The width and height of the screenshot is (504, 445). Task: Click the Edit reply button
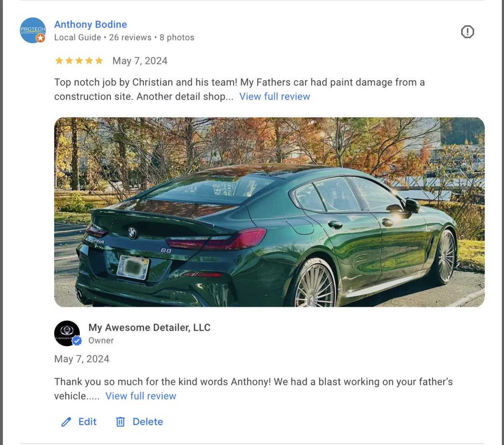(79, 422)
